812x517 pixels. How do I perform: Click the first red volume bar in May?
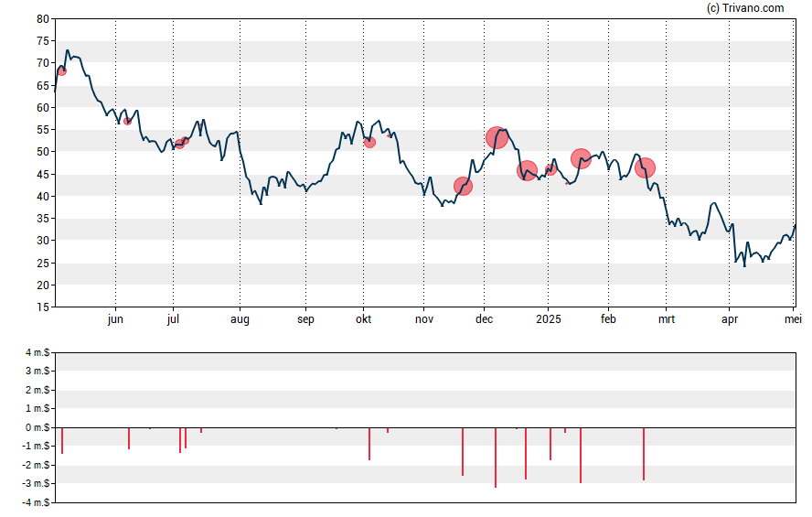(62, 441)
